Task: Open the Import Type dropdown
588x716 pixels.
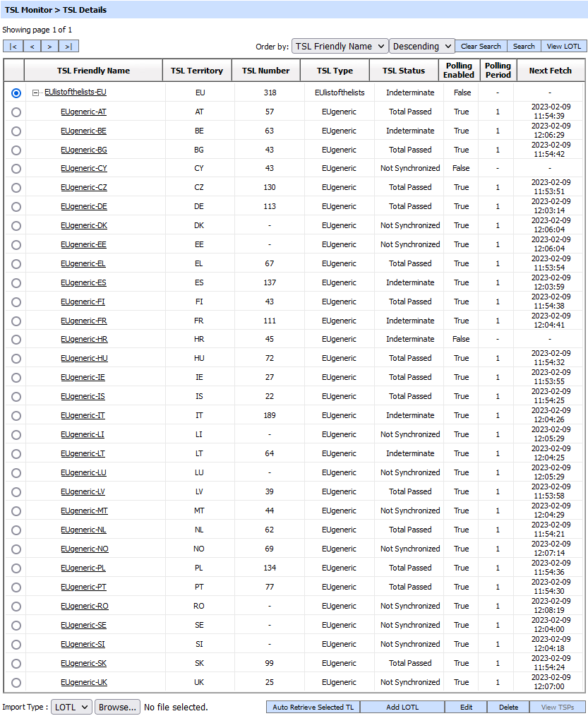Action: [71, 707]
